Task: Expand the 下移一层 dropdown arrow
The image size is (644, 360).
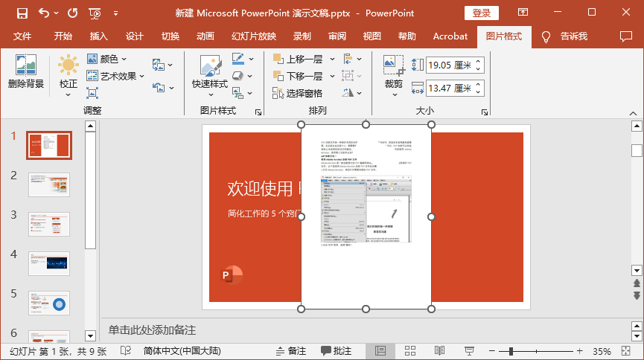Action: pos(332,77)
